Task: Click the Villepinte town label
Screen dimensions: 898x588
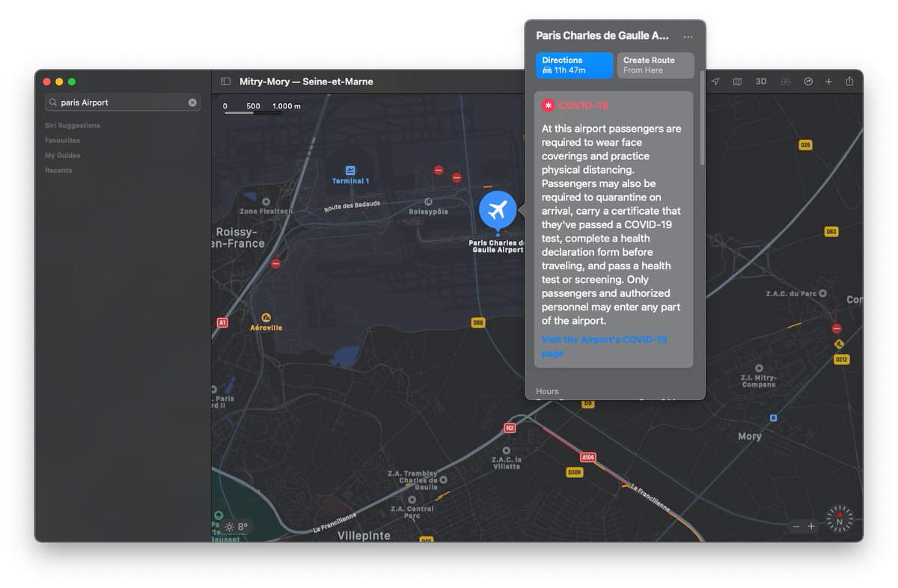Action: [364, 536]
